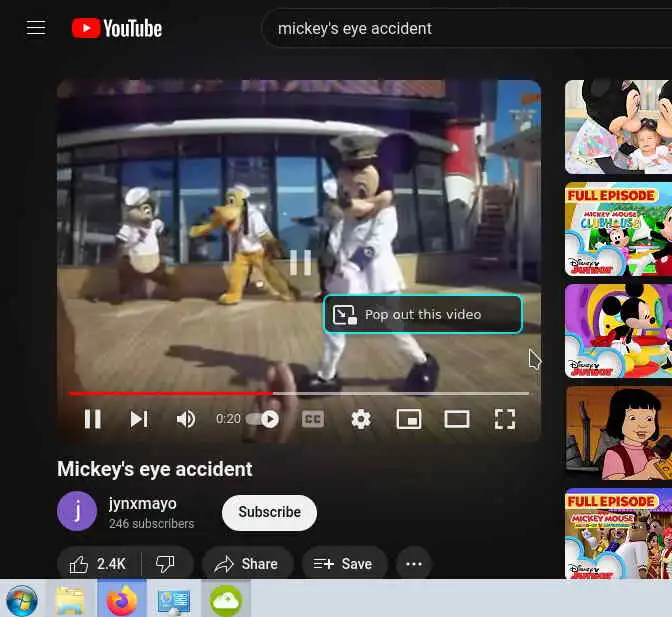The image size is (672, 617).
Task: Pause the video with the pause button
Action: click(93, 419)
